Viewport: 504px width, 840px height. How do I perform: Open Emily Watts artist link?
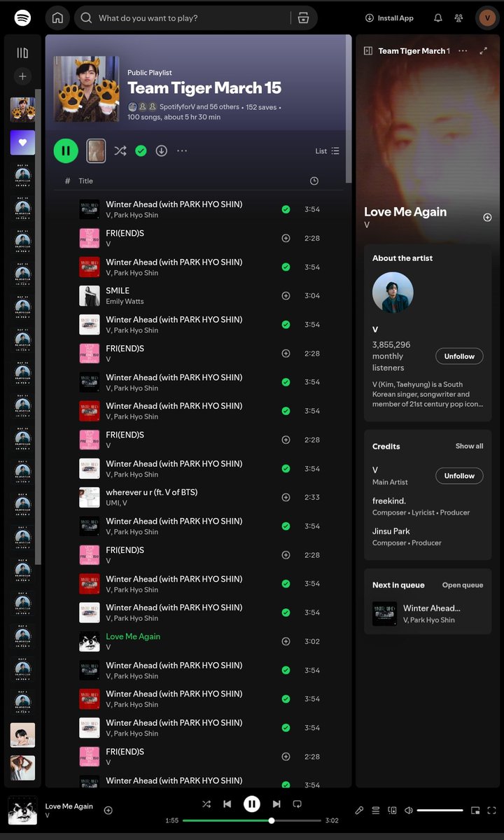point(125,302)
